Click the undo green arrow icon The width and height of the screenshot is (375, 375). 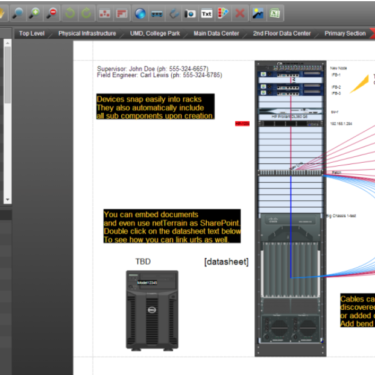click(x=70, y=13)
